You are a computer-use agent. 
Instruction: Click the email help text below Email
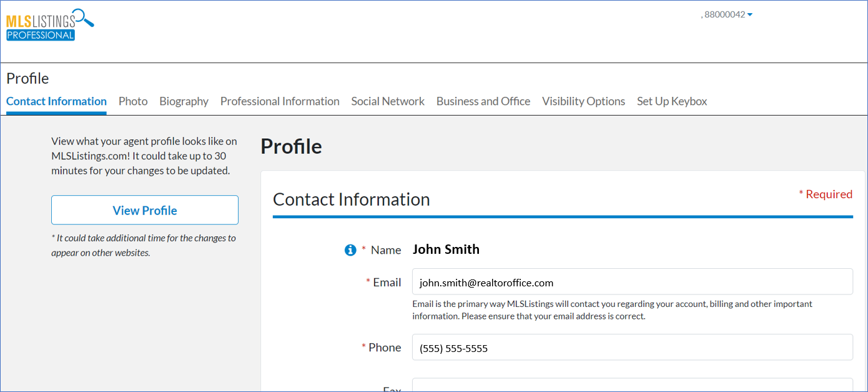point(612,310)
